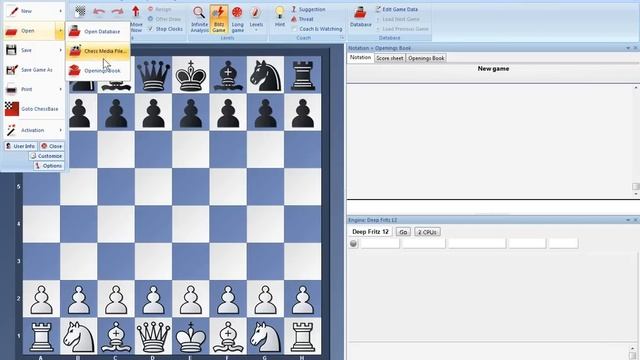Click the white queen on d1
Screen dimensions: 640x360
click(153, 336)
